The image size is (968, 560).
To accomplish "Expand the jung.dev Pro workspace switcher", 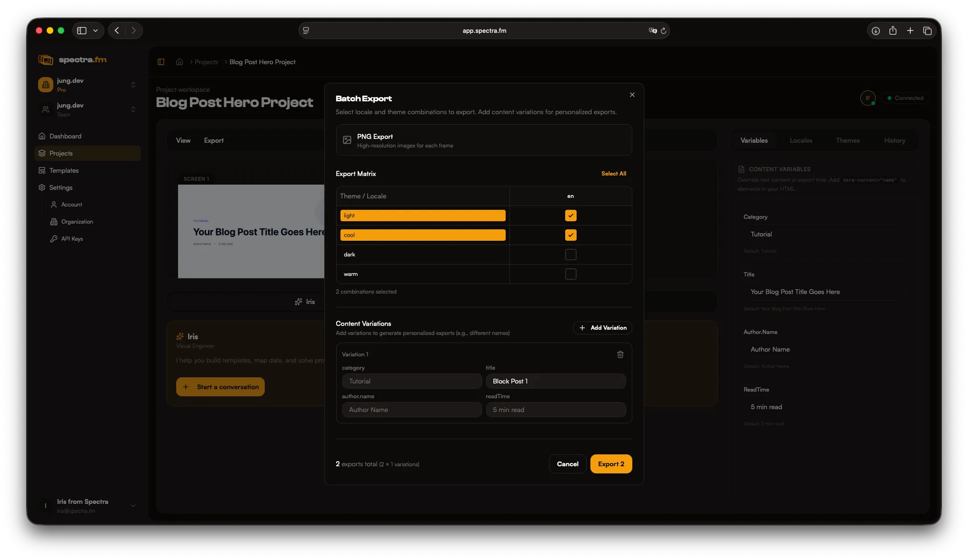I will [x=133, y=85].
